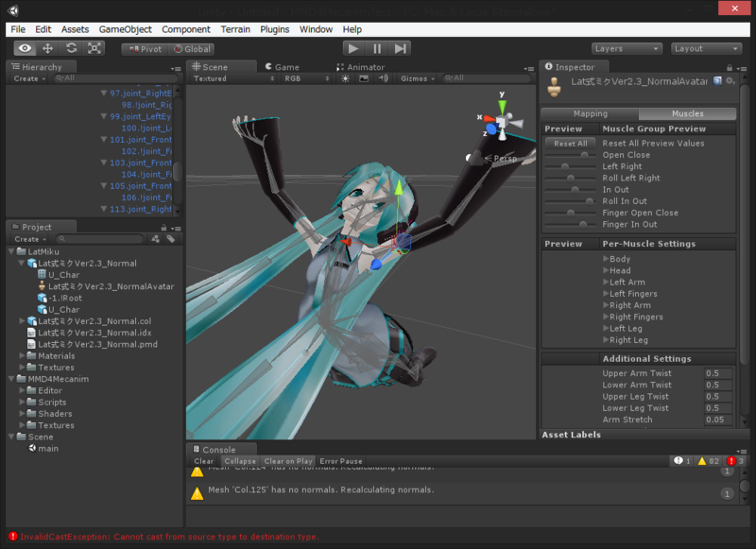Select 104.!joint_F hierarchy row

point(146,175)
